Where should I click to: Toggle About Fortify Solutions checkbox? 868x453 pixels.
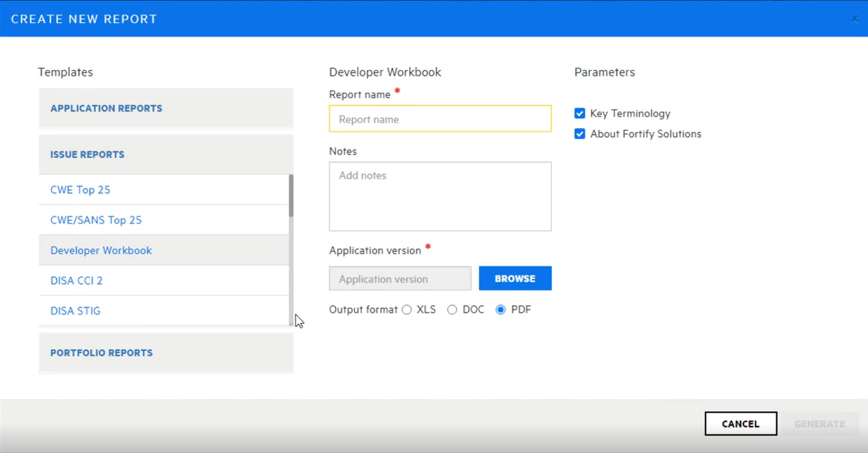580,134
